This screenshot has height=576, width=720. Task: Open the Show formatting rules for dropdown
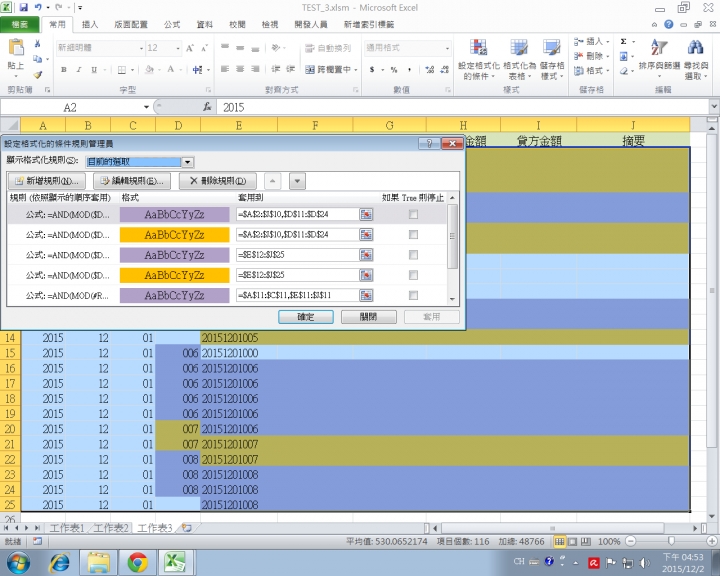(x=187, y=162)
